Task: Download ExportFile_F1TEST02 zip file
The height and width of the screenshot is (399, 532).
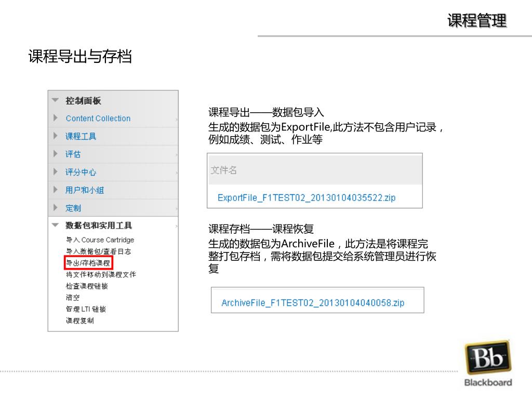Action: click(307, 198)
